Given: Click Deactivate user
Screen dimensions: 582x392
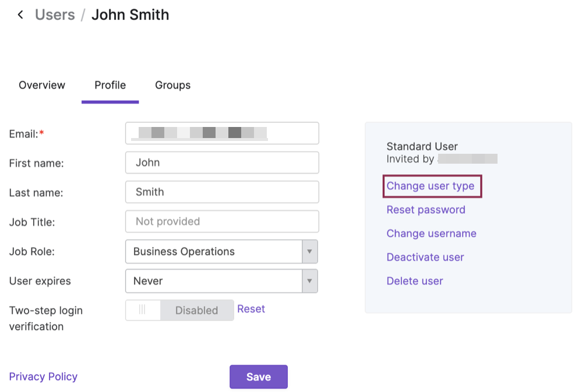Looking at the screenshot, I should click(x=425, y=257).
